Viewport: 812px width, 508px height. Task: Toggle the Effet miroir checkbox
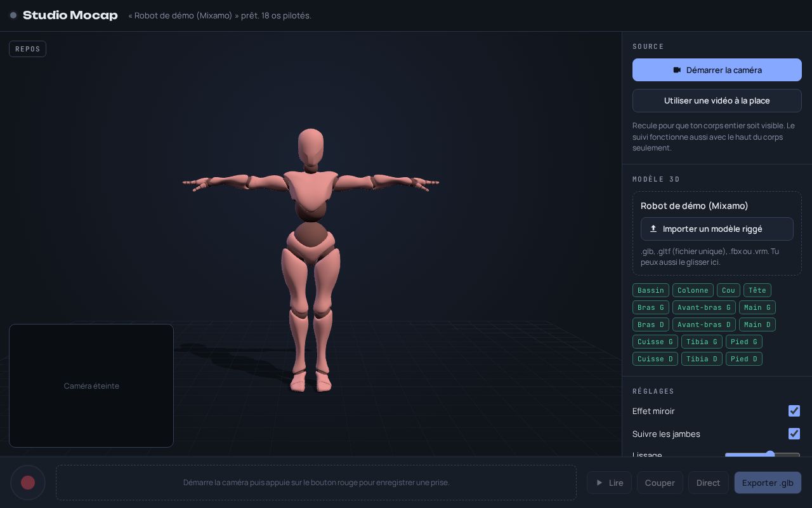(794, 411)
